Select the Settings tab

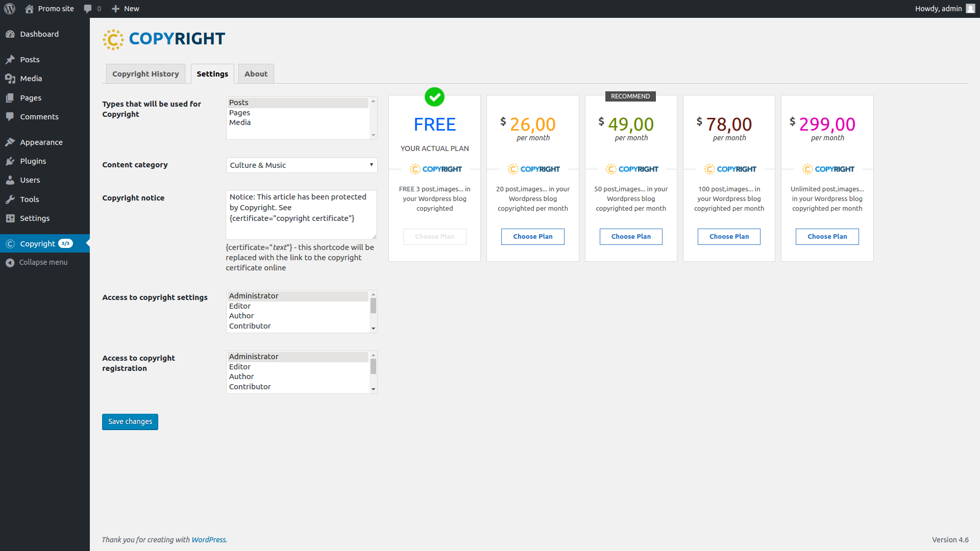click(212, 74)
